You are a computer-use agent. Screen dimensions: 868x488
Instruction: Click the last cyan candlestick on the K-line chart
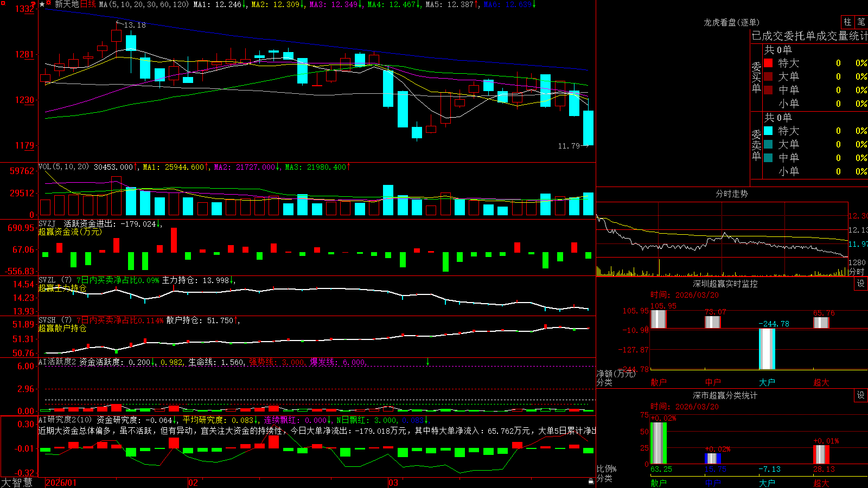point(588,128)
